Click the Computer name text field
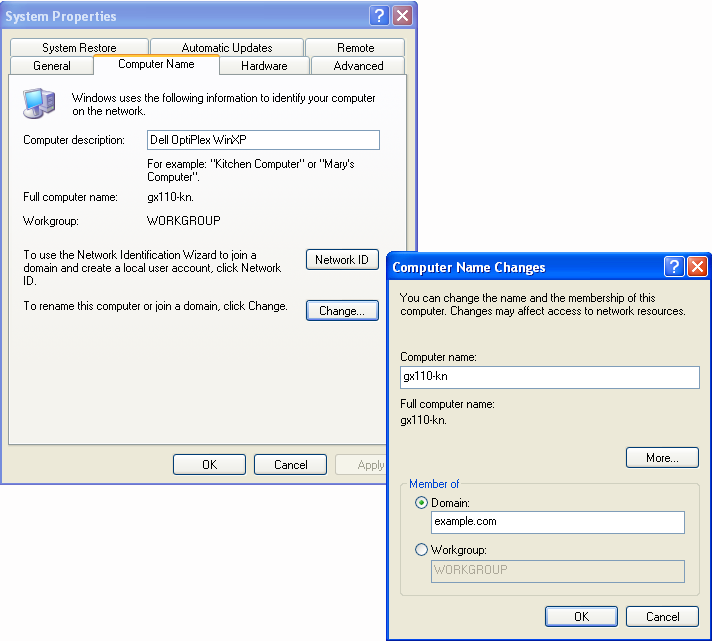Image resolution: width=712 pixels, height=641 pixels. click(x=549, y=377)
